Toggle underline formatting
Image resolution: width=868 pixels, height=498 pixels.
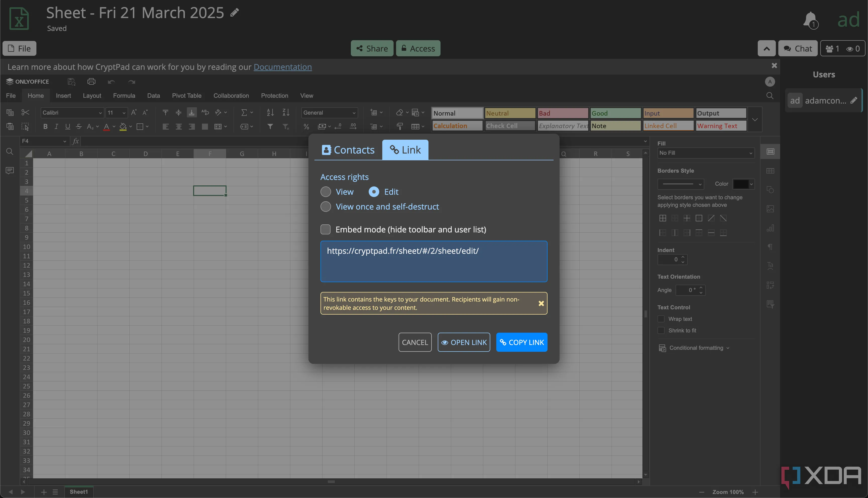(x=68, y=127)
